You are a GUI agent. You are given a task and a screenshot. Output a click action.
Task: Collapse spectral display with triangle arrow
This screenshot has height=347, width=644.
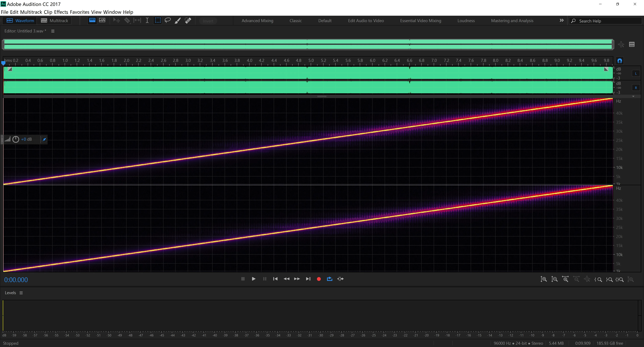tap(633, 96)
